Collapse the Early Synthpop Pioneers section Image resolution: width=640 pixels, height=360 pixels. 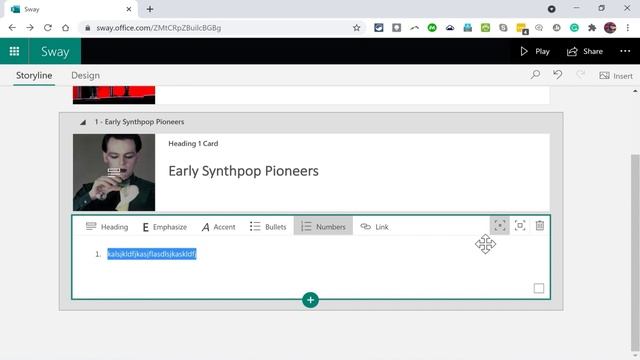83,122
